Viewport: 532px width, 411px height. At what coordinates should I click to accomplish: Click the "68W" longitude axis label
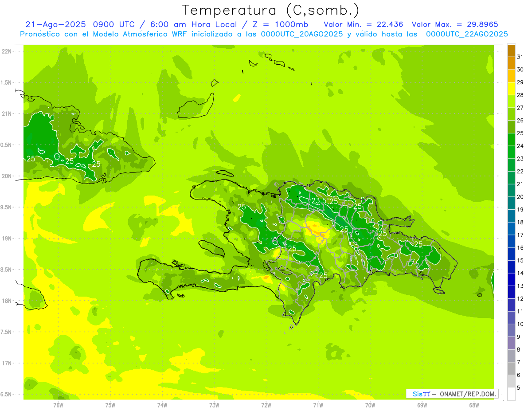(474, 405)
